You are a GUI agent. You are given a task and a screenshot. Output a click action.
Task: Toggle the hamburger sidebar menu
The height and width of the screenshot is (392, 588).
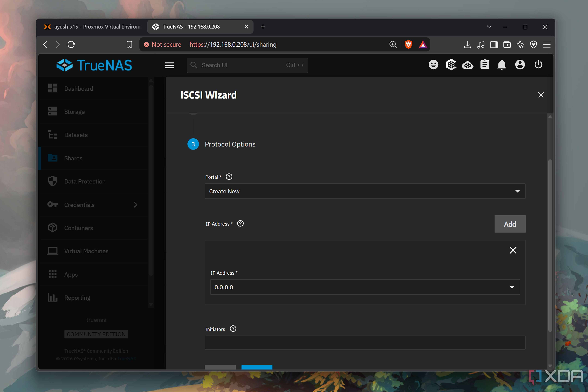click(x=169, y=65)
